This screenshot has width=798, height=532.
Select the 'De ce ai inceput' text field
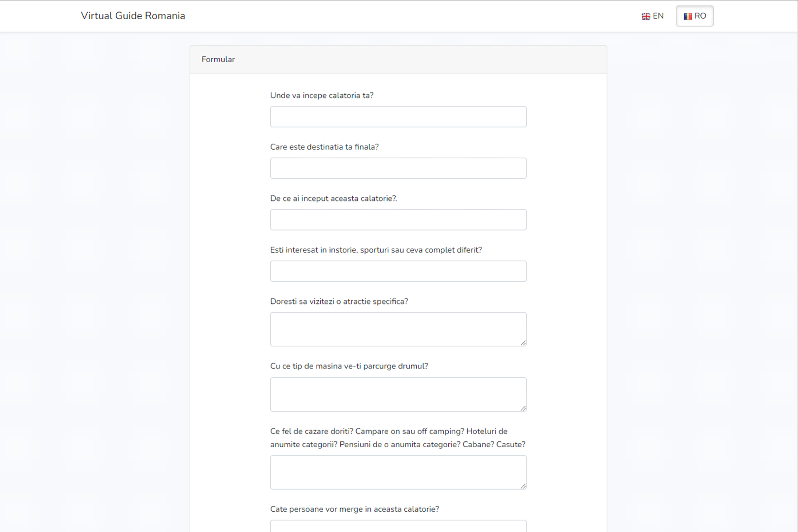(x=398, y=220)
